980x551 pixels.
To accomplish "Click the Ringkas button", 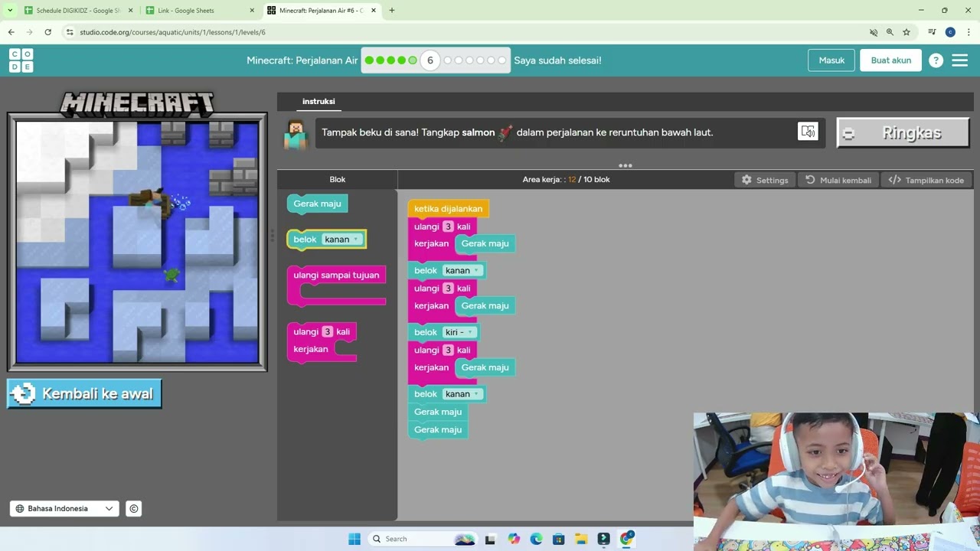I will pos(903,133).
